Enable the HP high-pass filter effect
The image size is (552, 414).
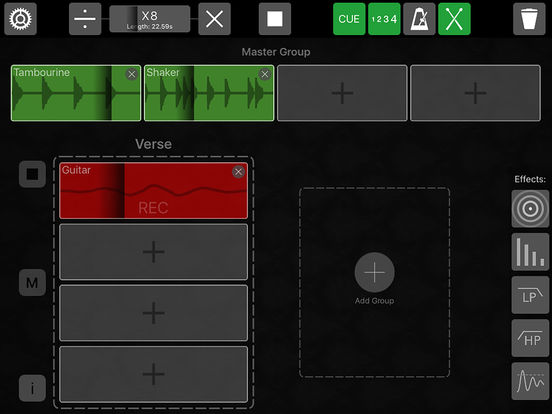point(530,338)
